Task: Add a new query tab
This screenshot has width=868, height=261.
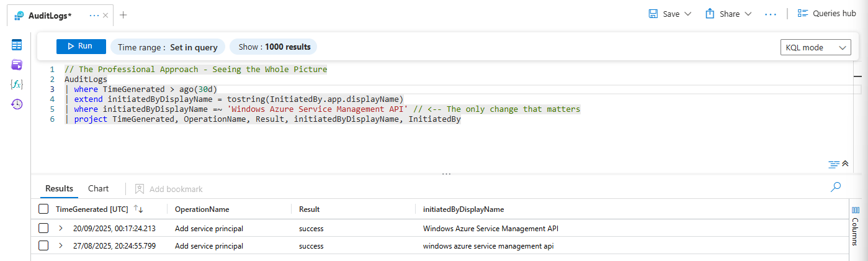Action: click(123, 15)
